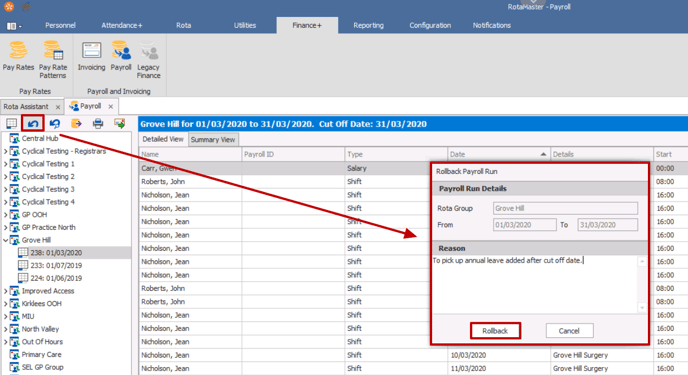Open Pay Rate Patterns
The image size is (688, 375).
[53, 60]
